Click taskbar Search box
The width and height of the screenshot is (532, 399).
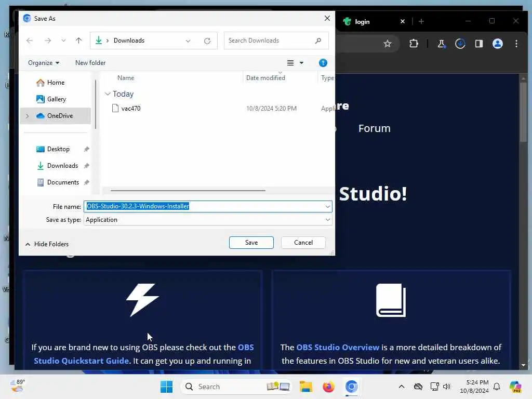point(236,387)
